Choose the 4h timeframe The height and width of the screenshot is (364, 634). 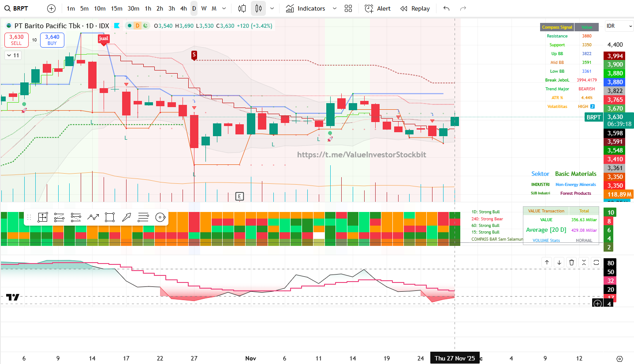183,8
